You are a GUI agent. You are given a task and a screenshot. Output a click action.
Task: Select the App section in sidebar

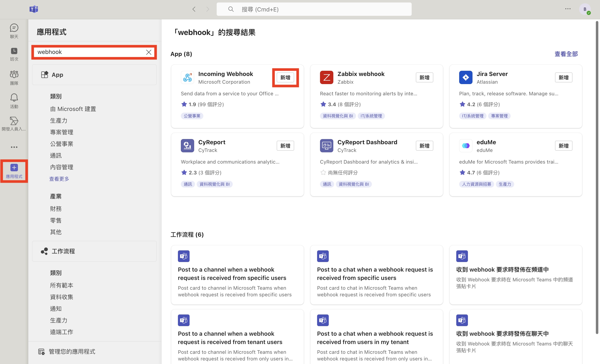tap(94, 75)
